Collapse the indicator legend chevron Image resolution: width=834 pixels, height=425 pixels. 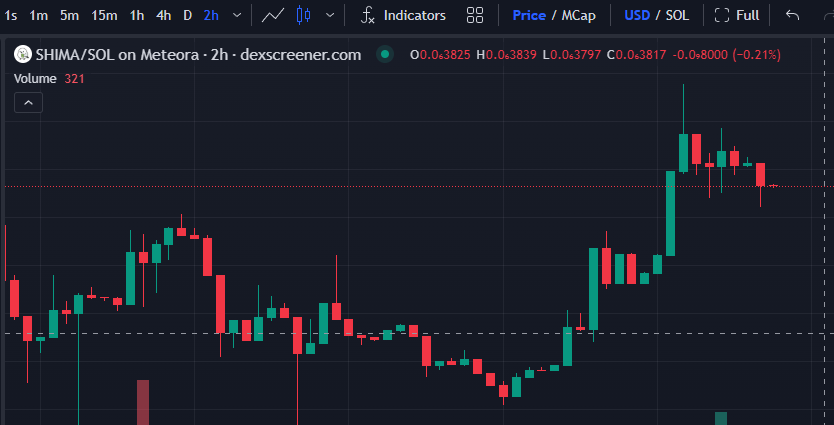(x=29, y=103)
